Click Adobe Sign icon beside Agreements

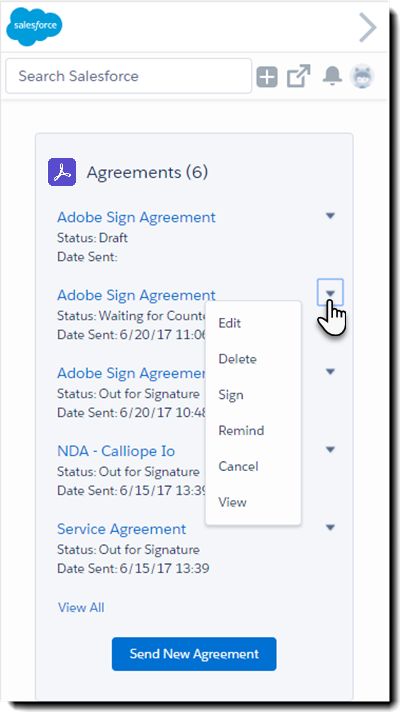(x=62, y=172)
